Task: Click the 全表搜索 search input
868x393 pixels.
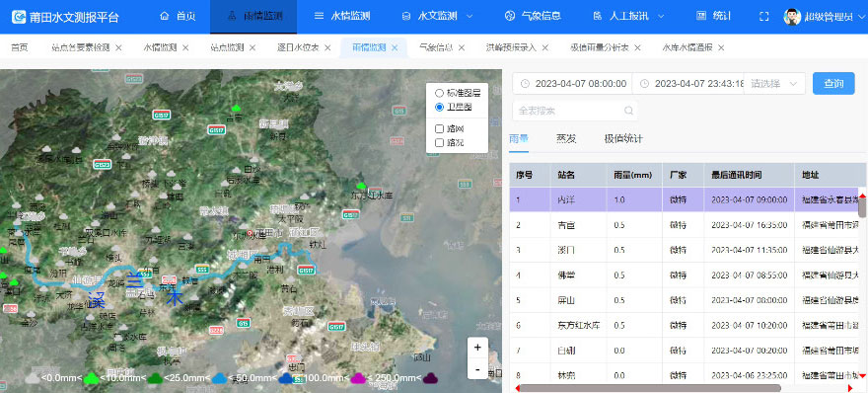Action: (575, 111)
